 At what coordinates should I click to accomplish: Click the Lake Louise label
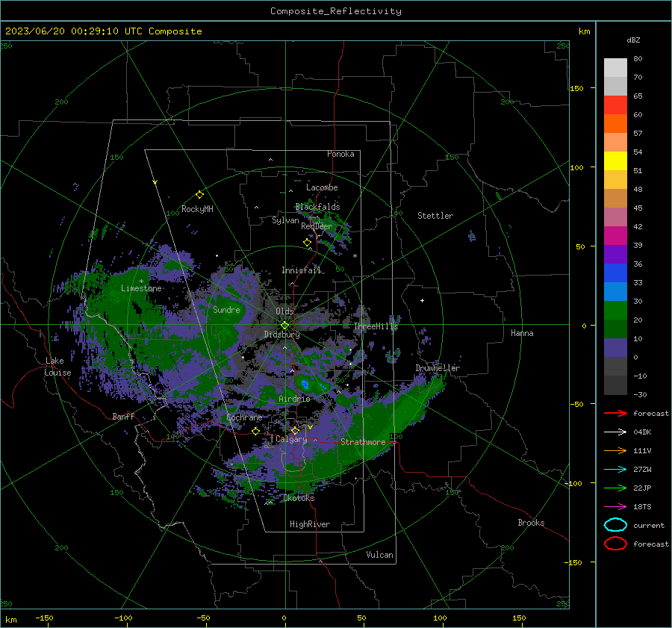click(57, 367)
